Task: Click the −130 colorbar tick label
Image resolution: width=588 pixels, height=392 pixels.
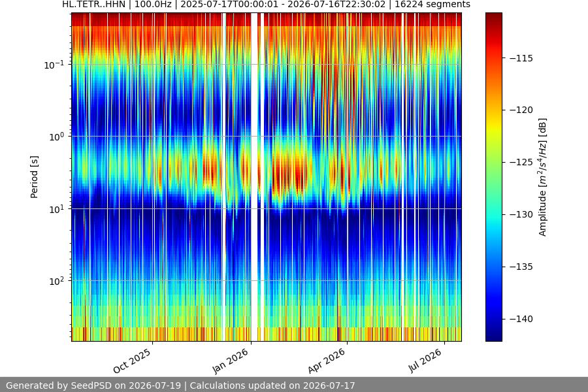Action: click(521, 214)
